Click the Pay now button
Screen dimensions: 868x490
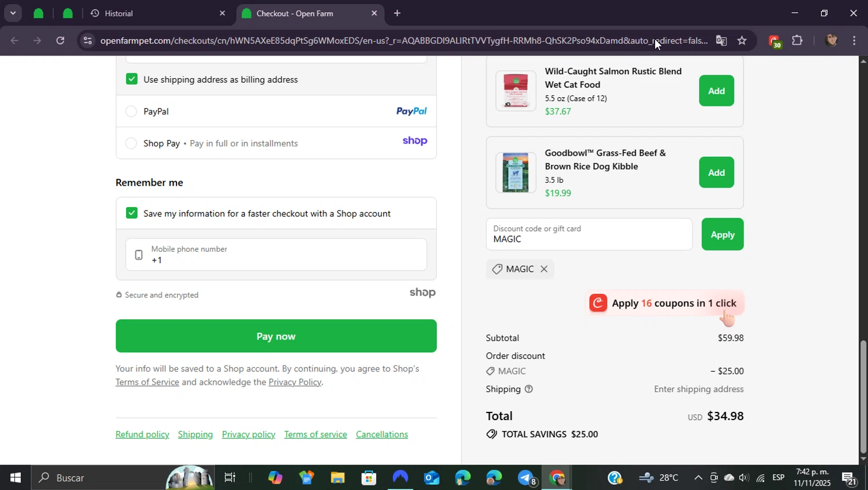(x=276, y=336)
